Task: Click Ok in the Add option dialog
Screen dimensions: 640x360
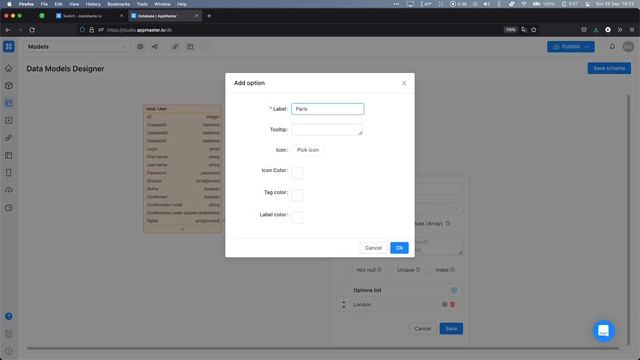Action: click(399, 248)
